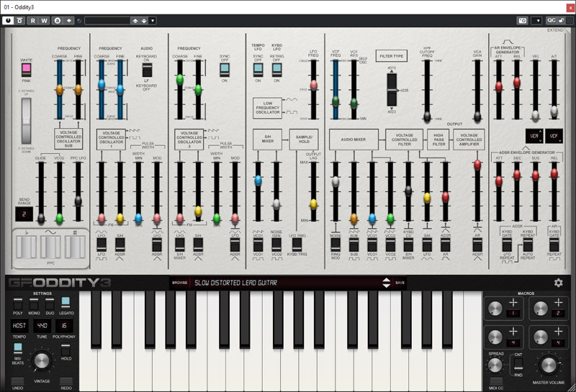
Task: Click BROWSE to open preset browser
Action: (179, 283)
